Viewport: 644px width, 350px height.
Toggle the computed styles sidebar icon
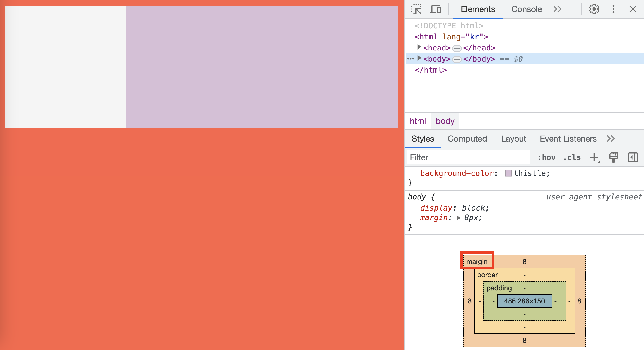tap(632, 157)
